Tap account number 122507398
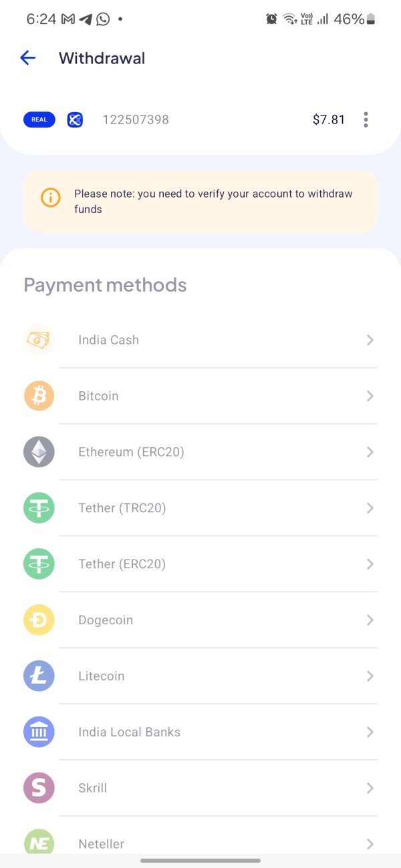The height and width of the screenshot is (868, 401). tap(136, 120)
